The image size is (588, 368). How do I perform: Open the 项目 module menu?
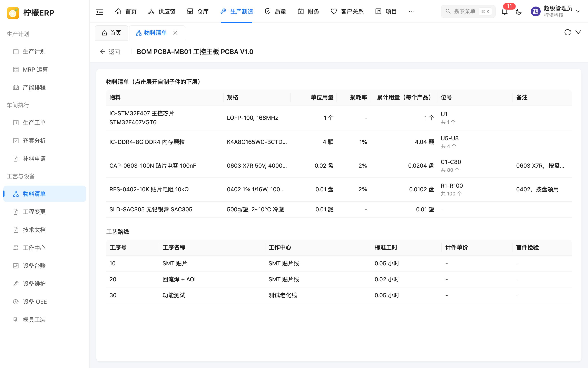pyautogui.click(x=386, y=11)
